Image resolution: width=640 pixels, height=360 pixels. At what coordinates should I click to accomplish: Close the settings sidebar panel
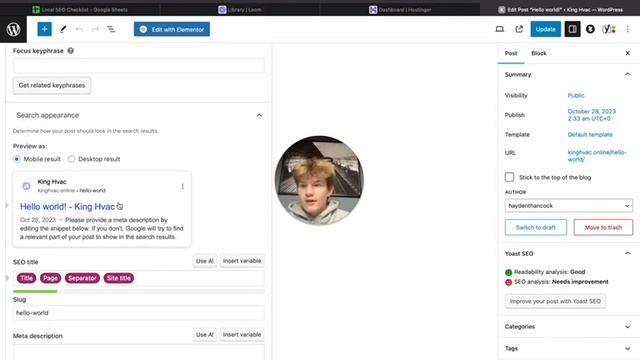(x=628, y=53)
